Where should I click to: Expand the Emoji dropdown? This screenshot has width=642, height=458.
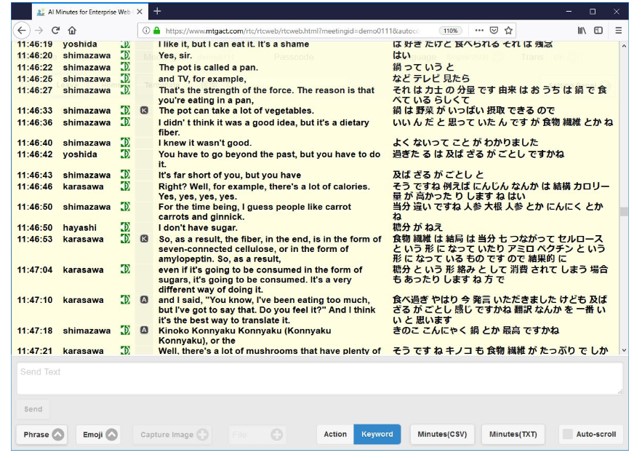(x=98, y=434)
